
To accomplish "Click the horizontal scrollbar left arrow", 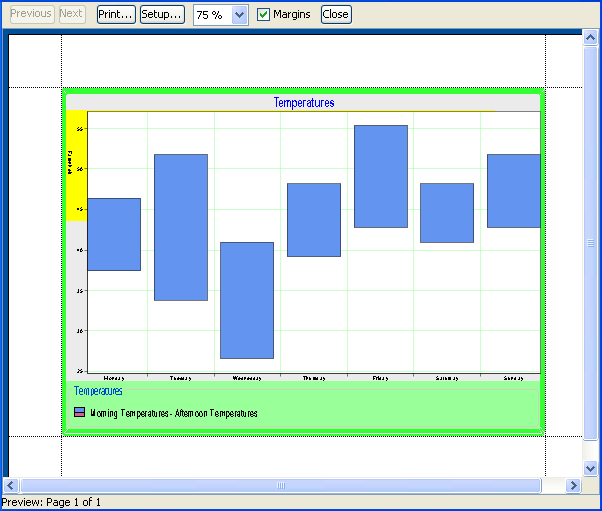I will 13,485.
